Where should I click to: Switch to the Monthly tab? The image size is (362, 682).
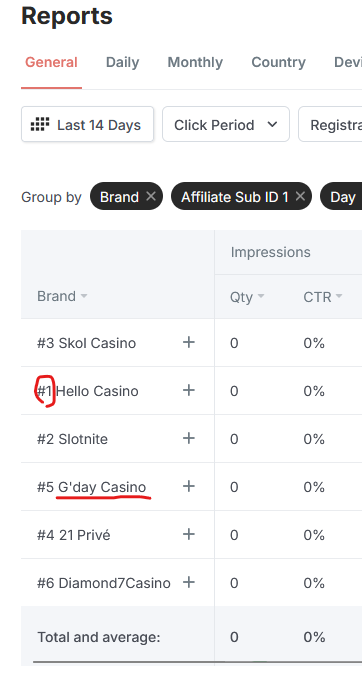click(x=195, y=62)
